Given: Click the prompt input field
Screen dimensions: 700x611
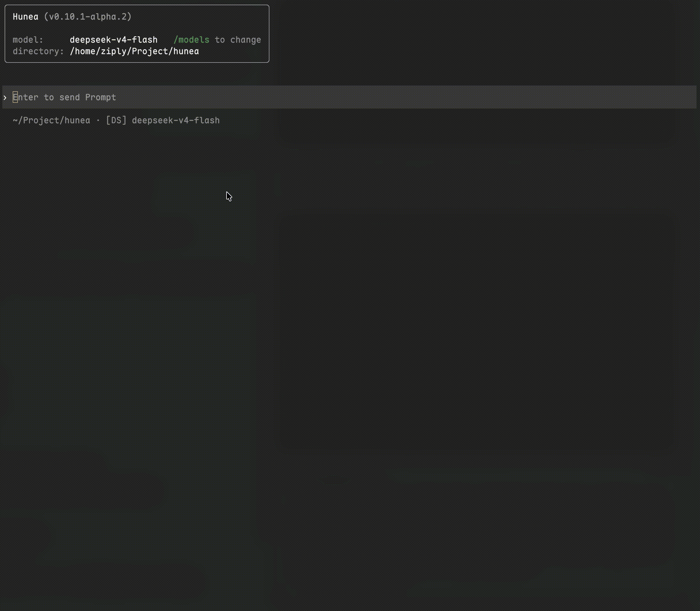Looking at the screenshot, I should [x=349, y=97].
